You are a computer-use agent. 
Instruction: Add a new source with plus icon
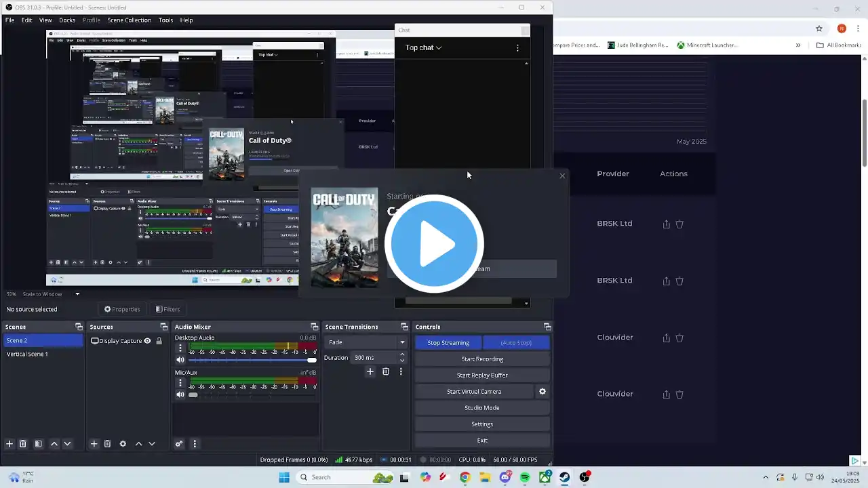tap(94, 444)
